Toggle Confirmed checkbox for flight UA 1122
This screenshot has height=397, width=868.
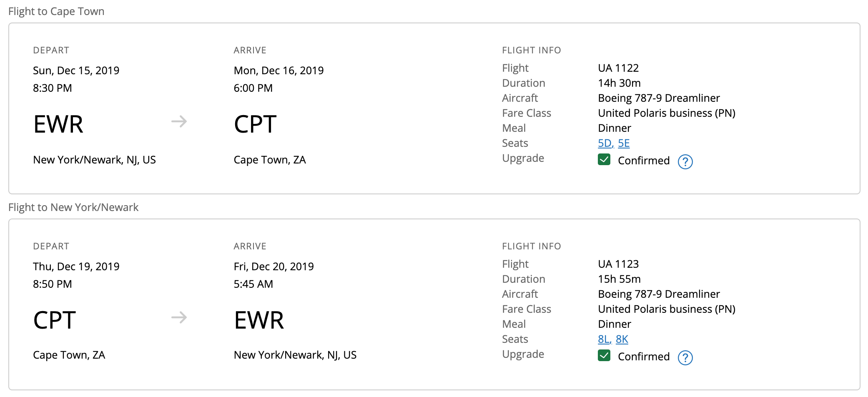click(x=604, y=160)
